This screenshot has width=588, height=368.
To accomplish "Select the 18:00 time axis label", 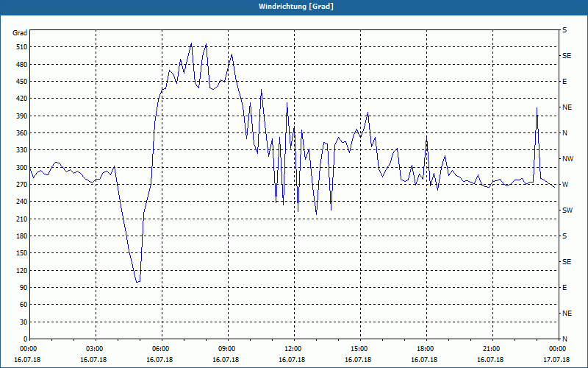I will pos(425,349).
